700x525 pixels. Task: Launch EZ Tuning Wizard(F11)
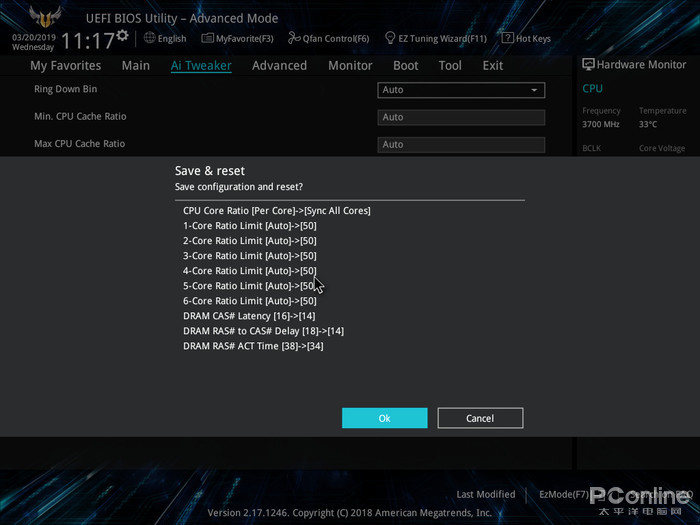point(442,38)
